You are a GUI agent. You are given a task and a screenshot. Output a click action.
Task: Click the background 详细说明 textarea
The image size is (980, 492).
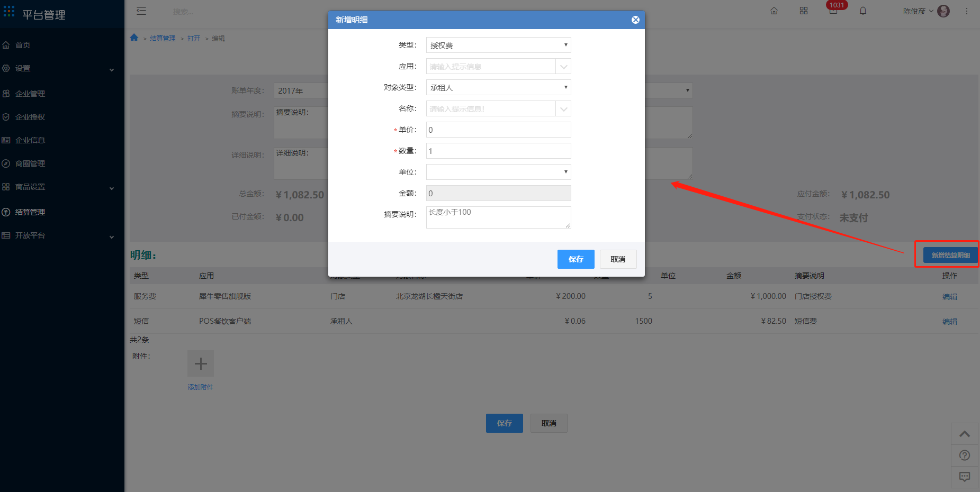(301, 163)
